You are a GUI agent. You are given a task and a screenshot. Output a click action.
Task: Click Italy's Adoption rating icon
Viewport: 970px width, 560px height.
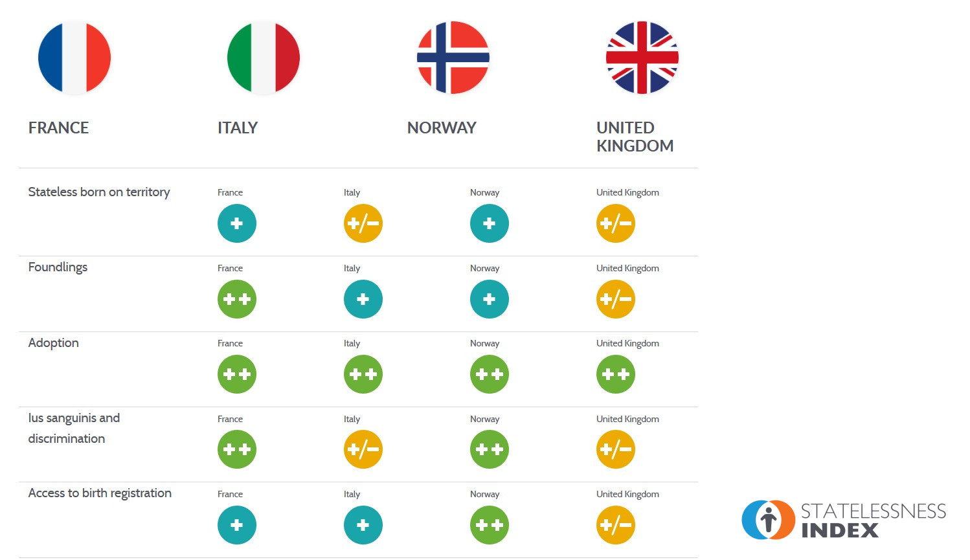click(363, 374)
